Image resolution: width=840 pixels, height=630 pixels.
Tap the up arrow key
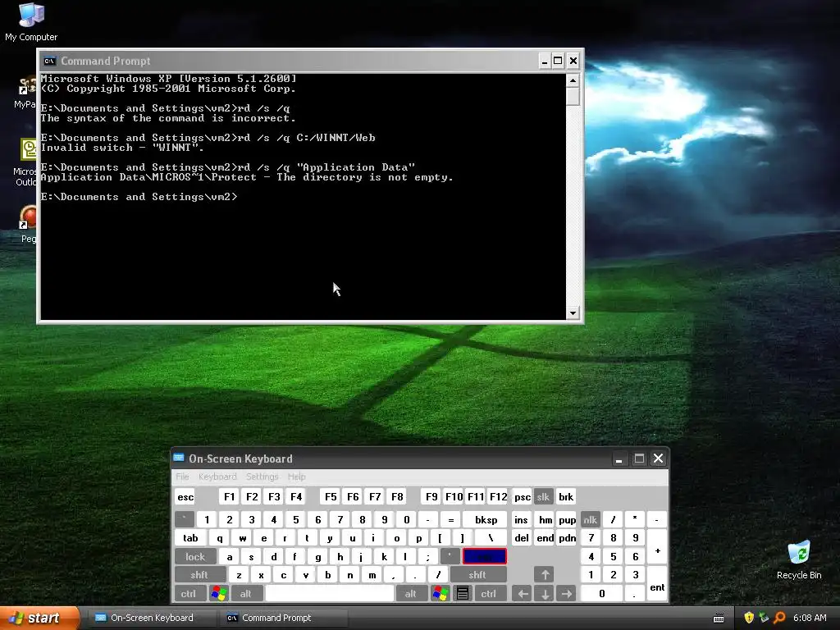[x=545, y=575]
